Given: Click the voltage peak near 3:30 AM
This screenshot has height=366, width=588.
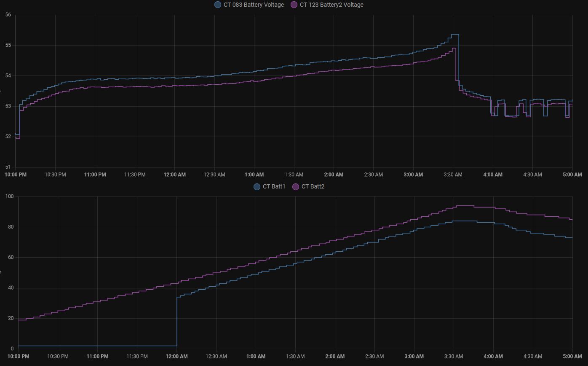Looking at the screenshot, I should [x=455, y=35].
